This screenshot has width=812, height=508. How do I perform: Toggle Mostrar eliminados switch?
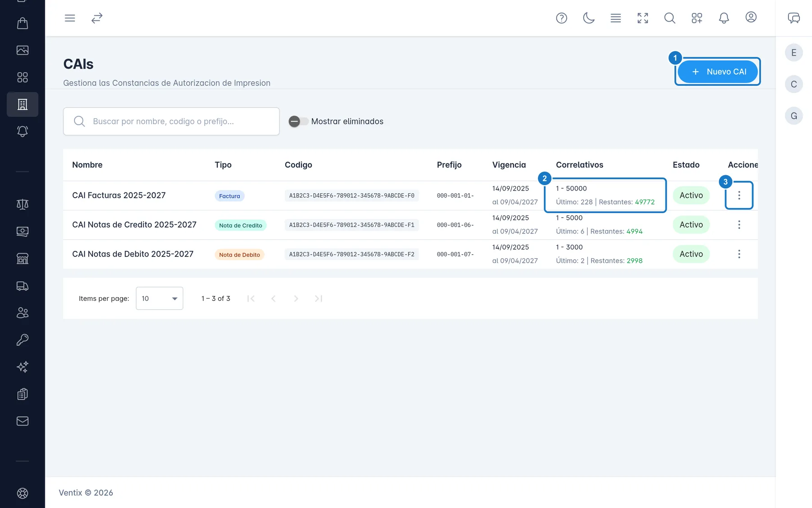[x=299, y=121]
